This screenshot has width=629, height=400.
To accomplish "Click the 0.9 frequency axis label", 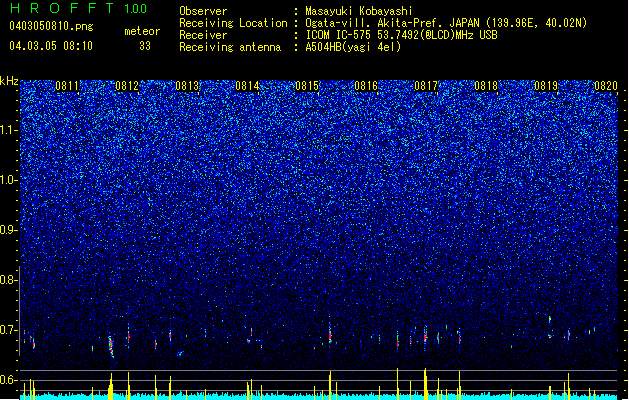I will pos(9,230).
